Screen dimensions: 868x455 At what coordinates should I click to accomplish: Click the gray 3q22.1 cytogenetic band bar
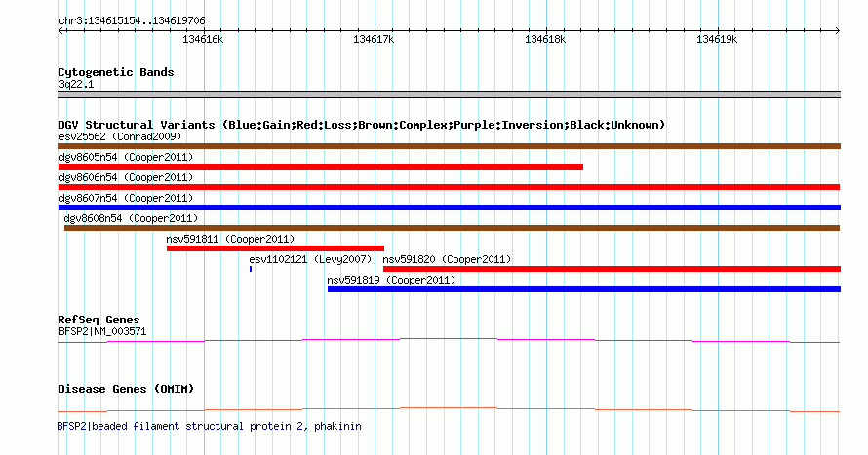(x=449, y=95)
